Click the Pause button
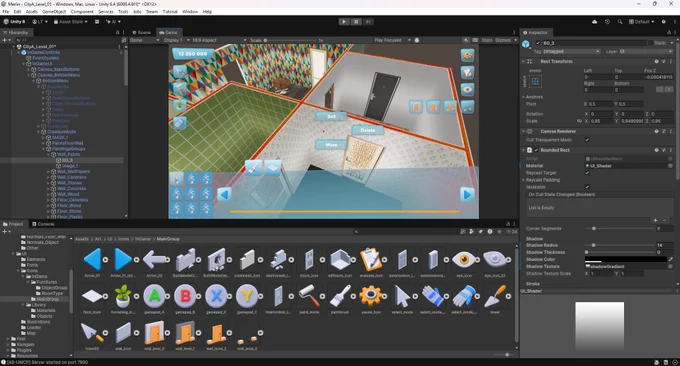Viewport: 680px width, 366px height. (356, 22)
